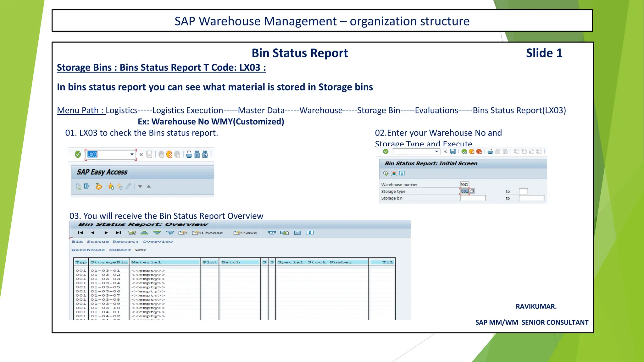
Task: Click green Back icon on Initial Screen toolbar
Action: click(464, 151)
